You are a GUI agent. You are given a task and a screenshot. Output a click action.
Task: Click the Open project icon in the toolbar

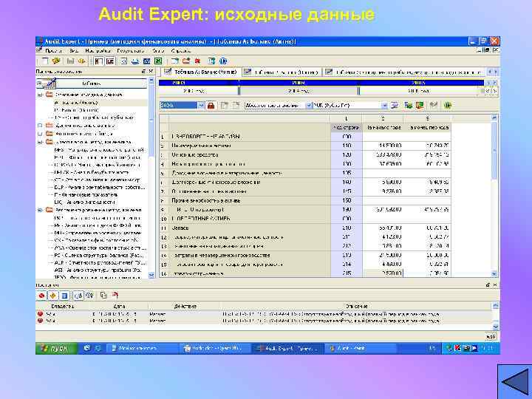(56, 61)
